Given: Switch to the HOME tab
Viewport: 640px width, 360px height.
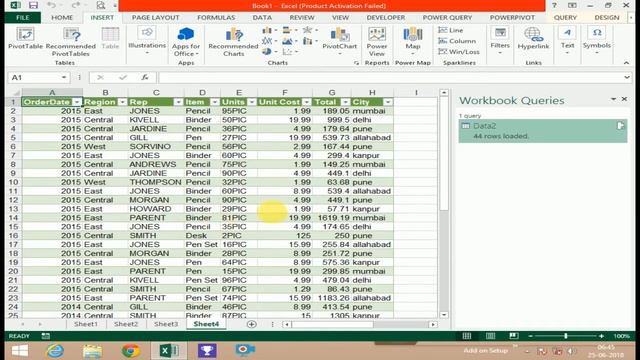Looking at the screenshot, I should tap(62, 18).
